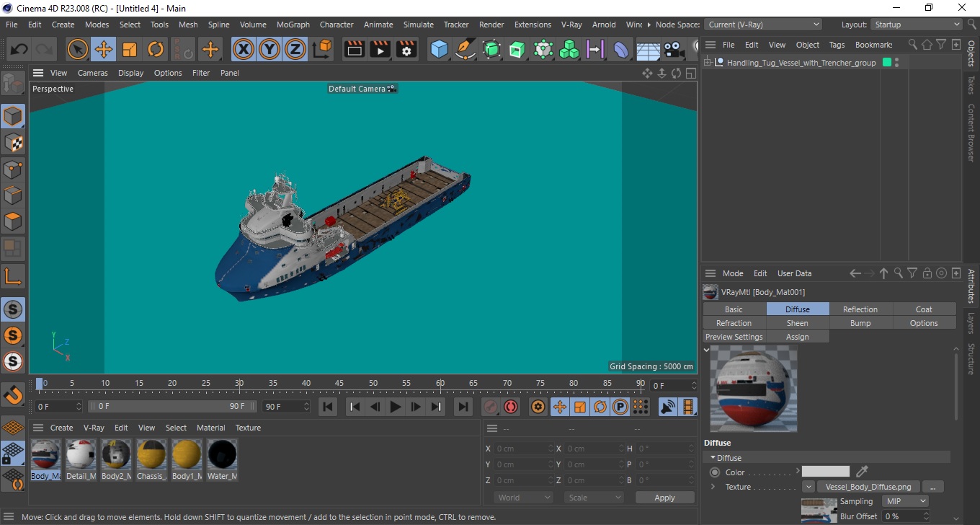This screenshot has height=525, width=980.
Task: Open the Simulate menu
Action: tap(418, 25)
